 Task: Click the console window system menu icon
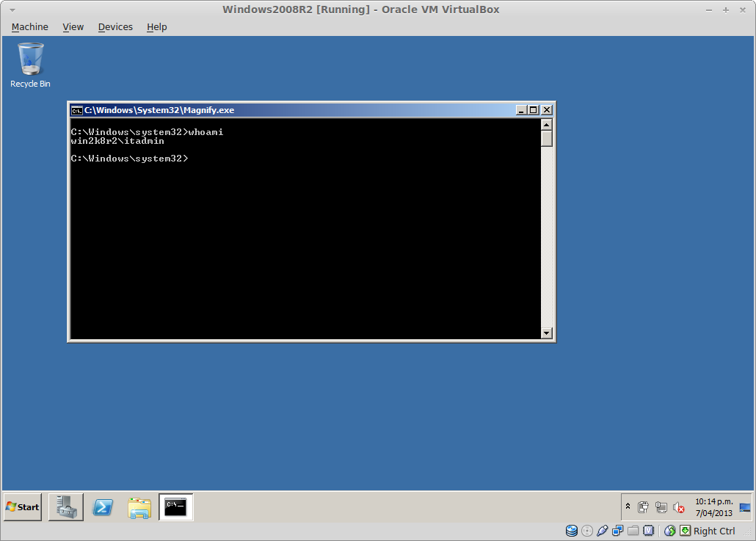(x=76, y=110)
